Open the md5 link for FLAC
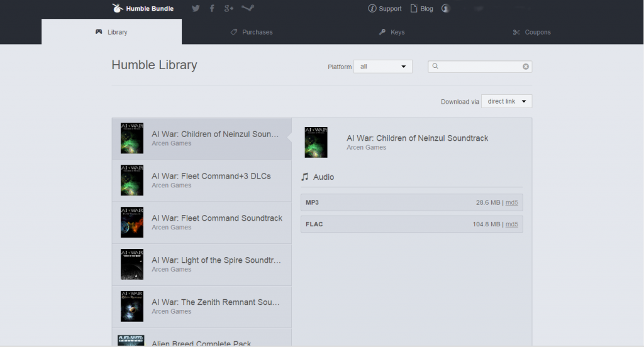The width and height of the screenshot is (644, 347). point(512,224)
